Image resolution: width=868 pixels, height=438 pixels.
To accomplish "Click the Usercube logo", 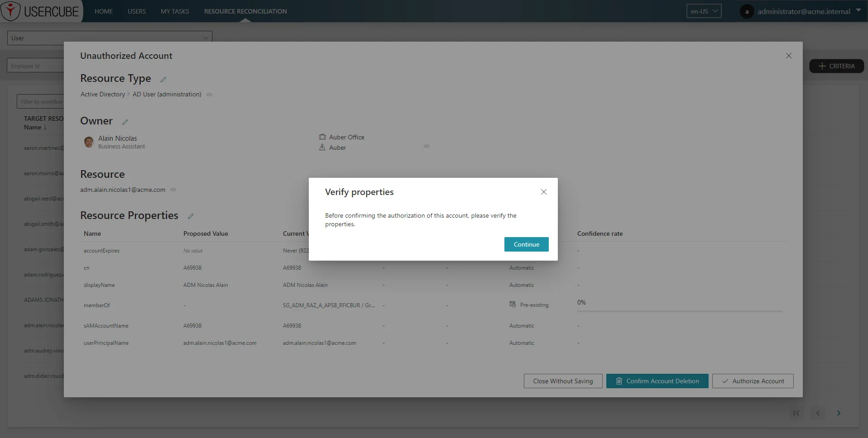I will 41,11.
